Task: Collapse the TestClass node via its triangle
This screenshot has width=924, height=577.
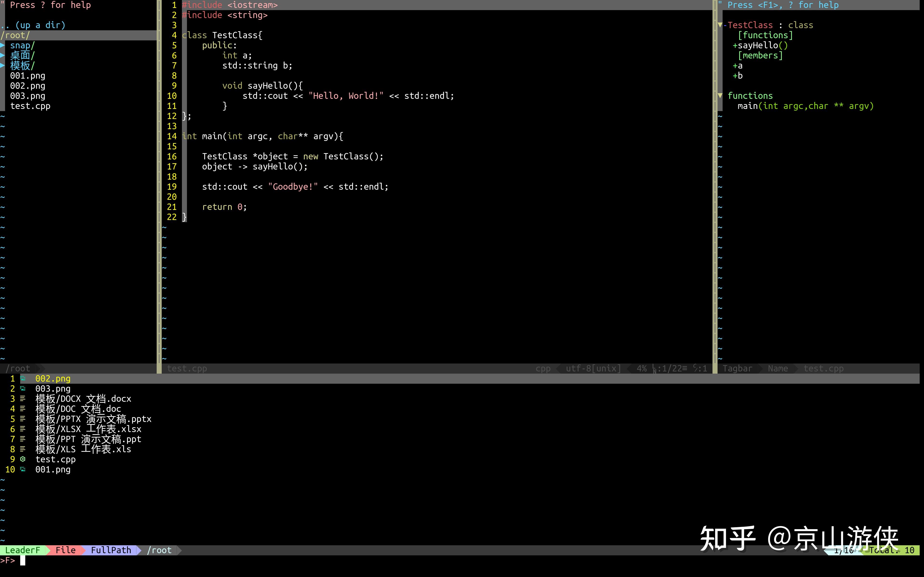Action: tap(720, 25)
